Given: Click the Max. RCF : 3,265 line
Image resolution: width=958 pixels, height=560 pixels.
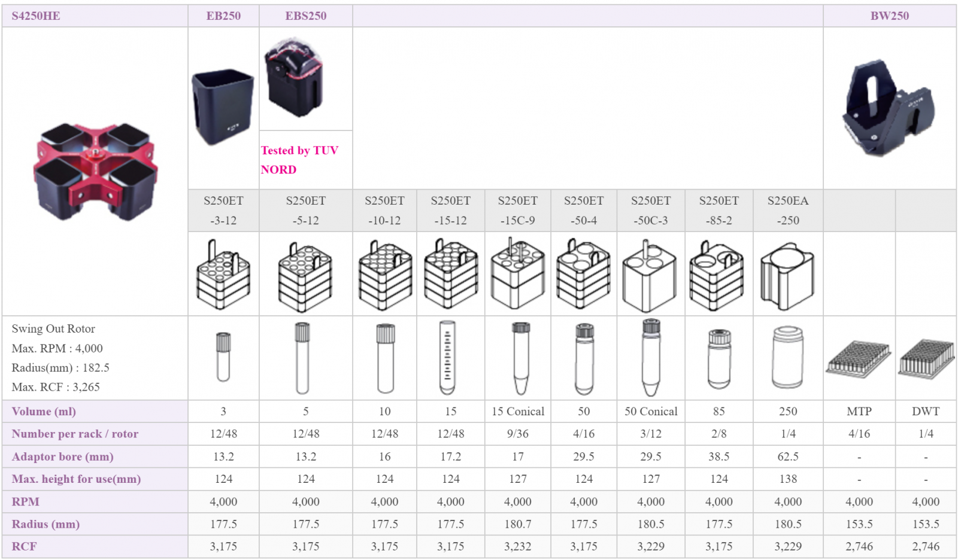Looking at the screenshot, I should pos(56,387).
